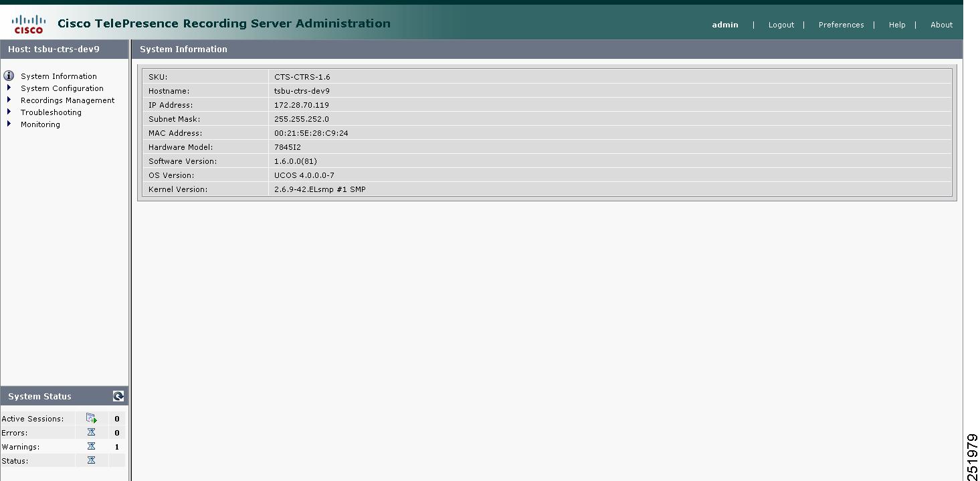980x481 pixels.
Task: Click the "Hostname:" label
Action: point(169,91)
